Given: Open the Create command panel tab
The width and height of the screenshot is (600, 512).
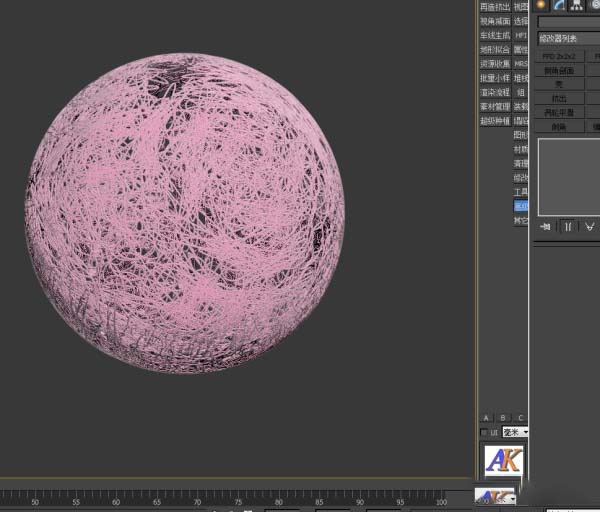Looking at the screenshot, I should click(541, 5).
